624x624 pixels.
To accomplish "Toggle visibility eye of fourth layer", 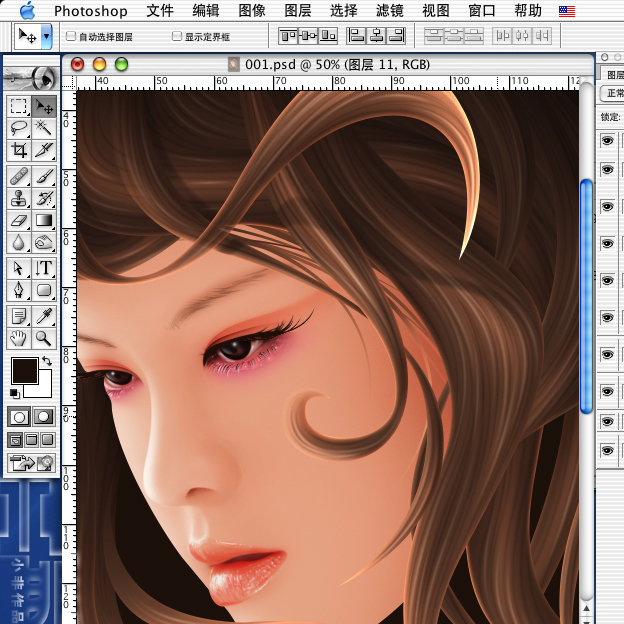I will tap(607, 243).
